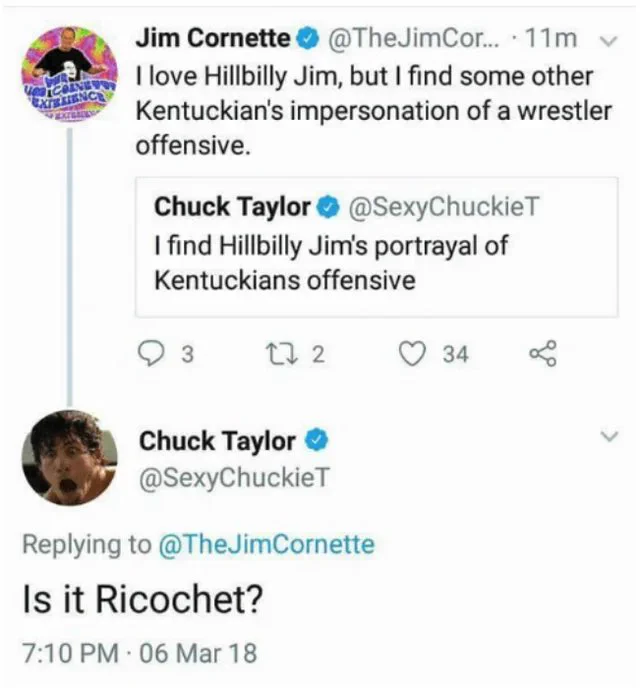Expand the chevron menu on Chuck Taylor's reply

pyautogui.click(x=609, y=436)
